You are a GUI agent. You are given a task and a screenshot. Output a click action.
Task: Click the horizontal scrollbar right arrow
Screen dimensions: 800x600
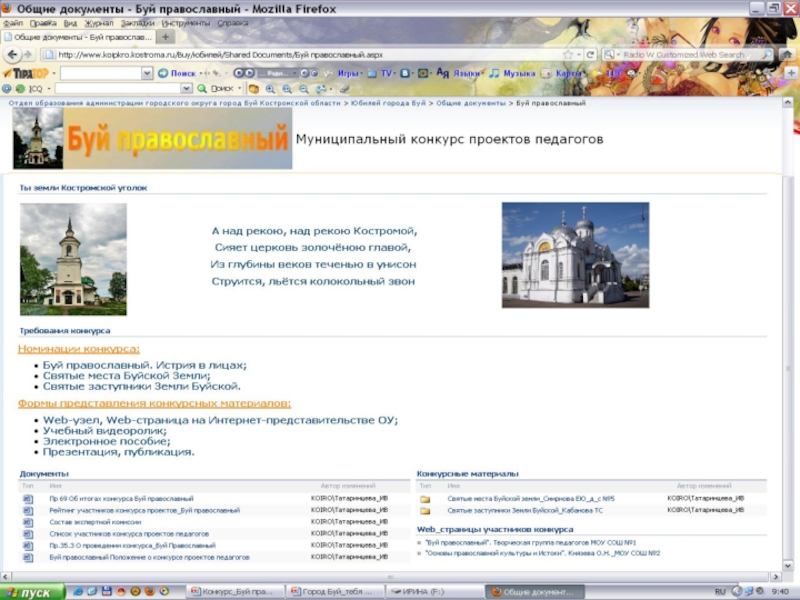point(776,577)
